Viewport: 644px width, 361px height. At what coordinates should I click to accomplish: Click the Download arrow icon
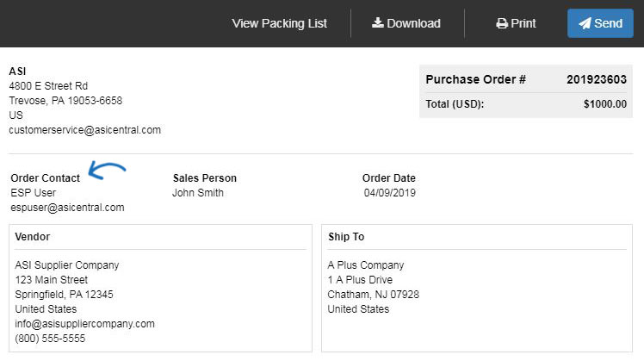[377, 23]
